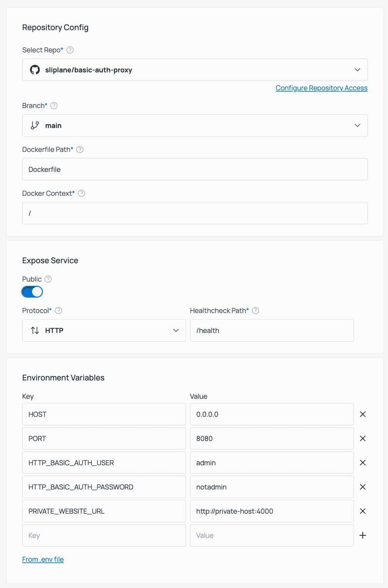The width and height of the screenshot is (388, 588).
Task: Click the PRIVATE_WEBSITE_URL key field
Action: point(104,511)
